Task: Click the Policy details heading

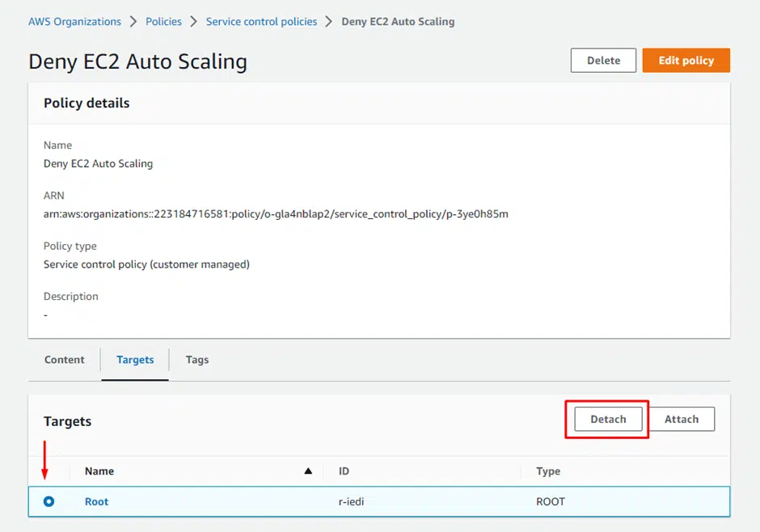Action: [87, 103]
